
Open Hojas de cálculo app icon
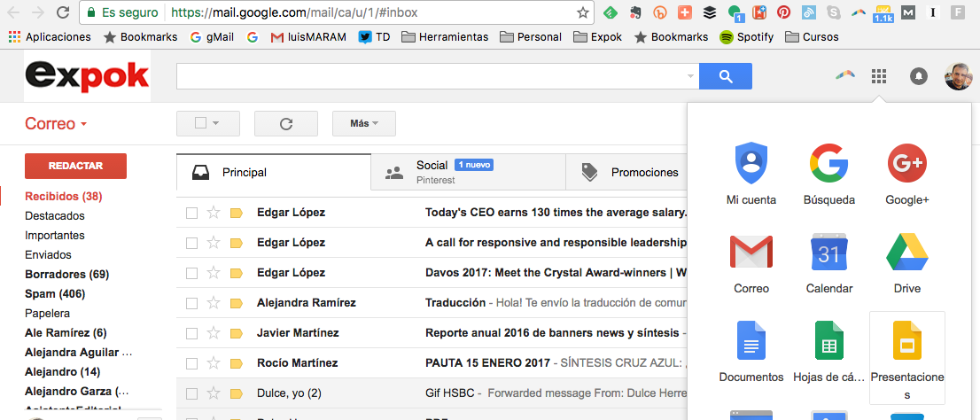pyautogui.click(x=828, y=342)
